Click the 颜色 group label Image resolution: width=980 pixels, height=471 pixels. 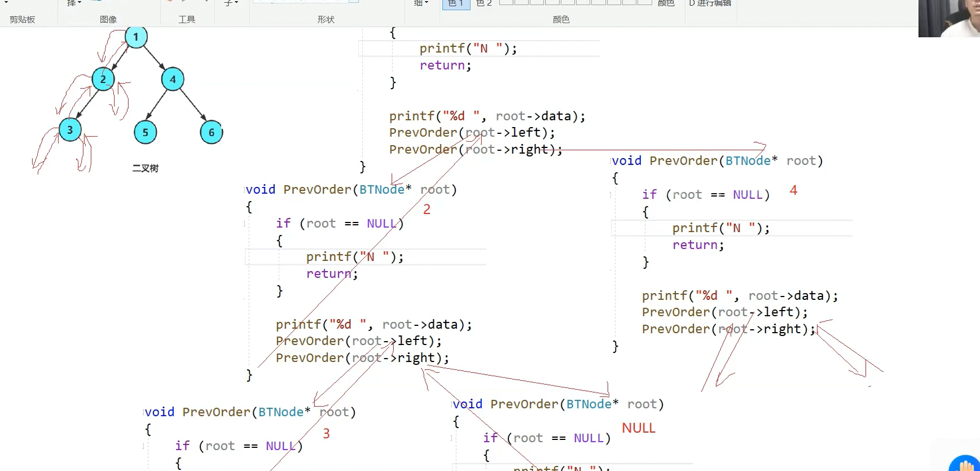coord(561,19)
